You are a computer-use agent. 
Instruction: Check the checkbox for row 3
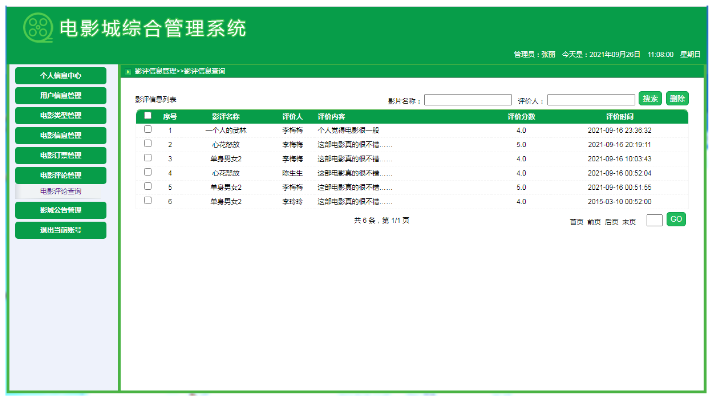point(148,158)
